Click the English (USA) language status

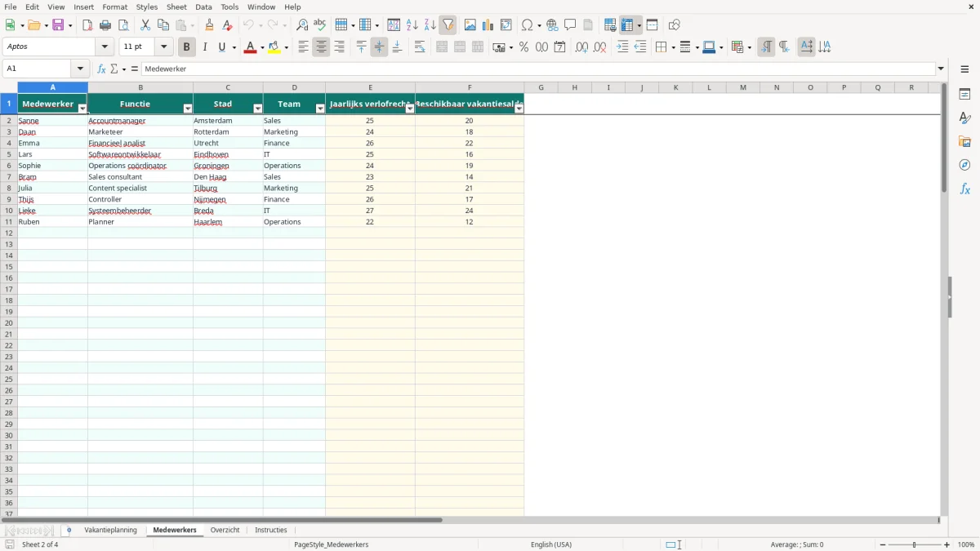[551, 544]
